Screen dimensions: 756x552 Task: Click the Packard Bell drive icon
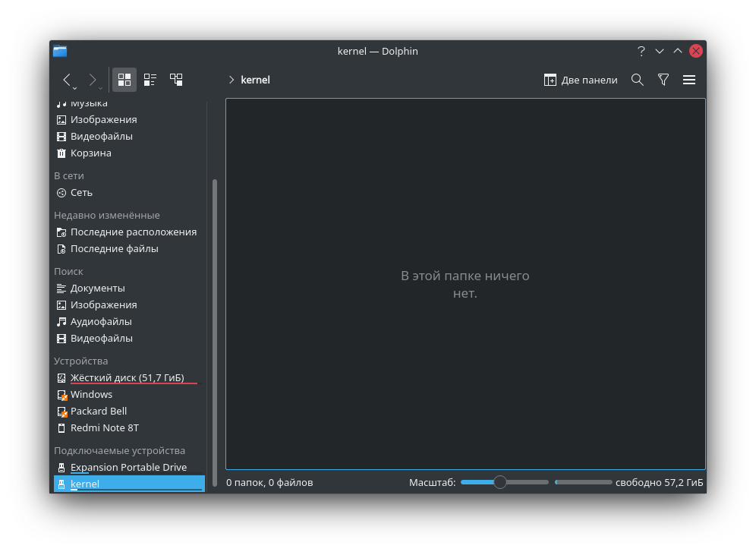tap(61, 412)
